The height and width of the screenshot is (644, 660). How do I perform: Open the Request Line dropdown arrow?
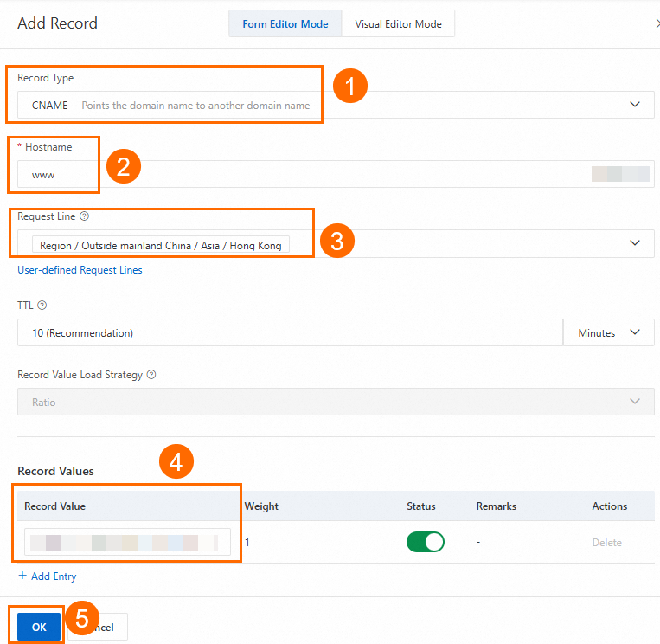coord(636,243)
